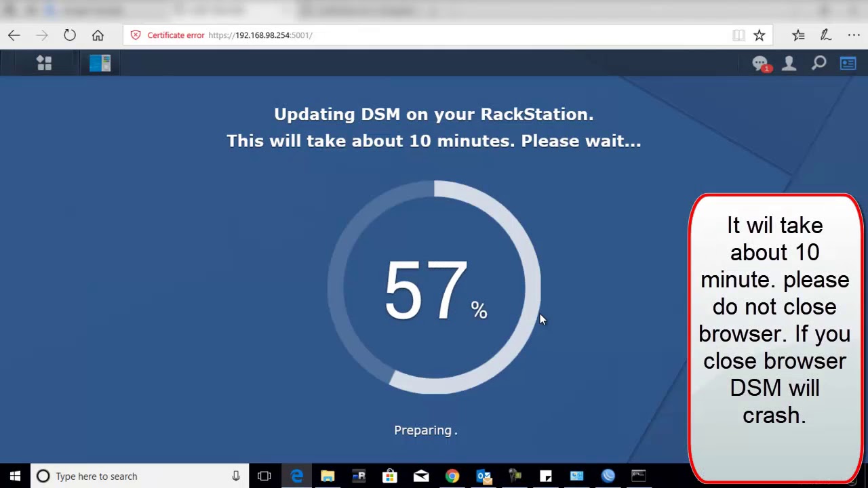Go back using the browser back arrow
868x488 pixels.
coord(14,35)
